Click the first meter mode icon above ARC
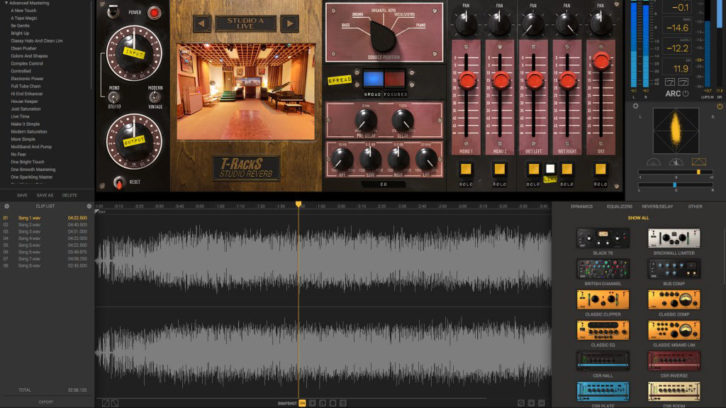The height and width of the screenshot is (408, 726). click(x=670, y=82)
